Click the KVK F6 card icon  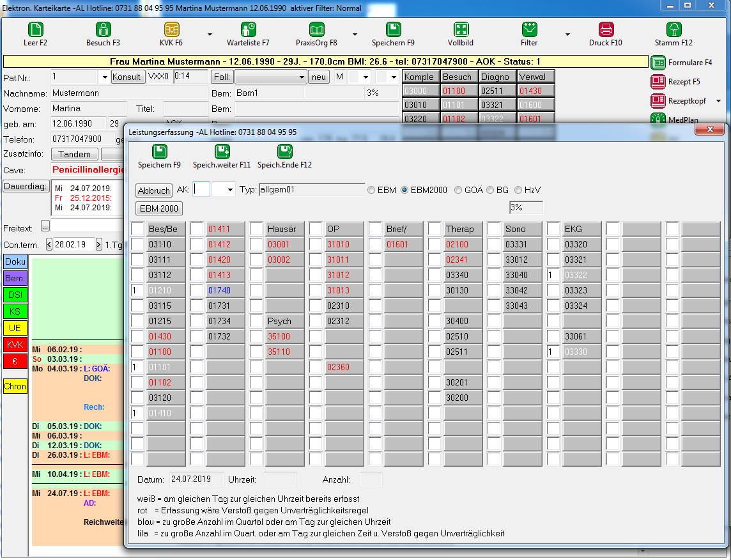(171, 29)
